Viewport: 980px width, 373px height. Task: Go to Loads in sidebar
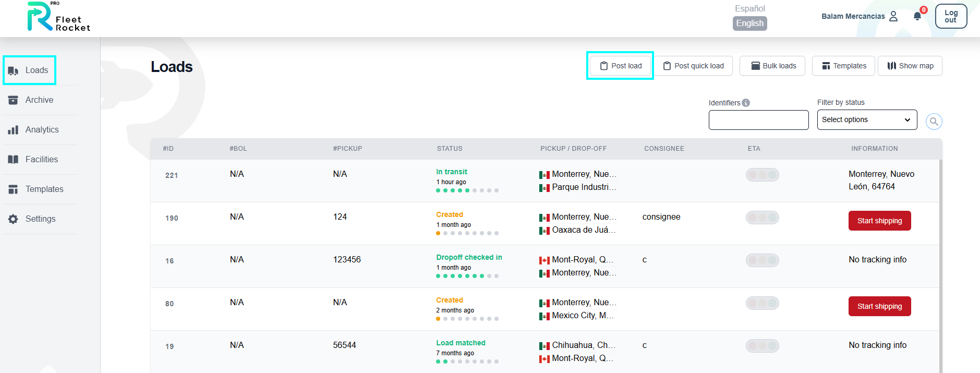(x=37, y=70)
